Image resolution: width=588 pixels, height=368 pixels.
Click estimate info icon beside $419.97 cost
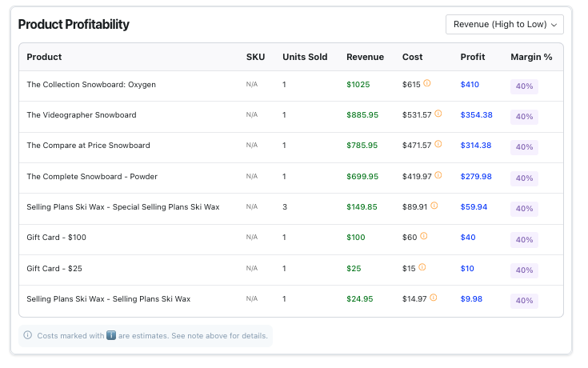click(438, 175)
